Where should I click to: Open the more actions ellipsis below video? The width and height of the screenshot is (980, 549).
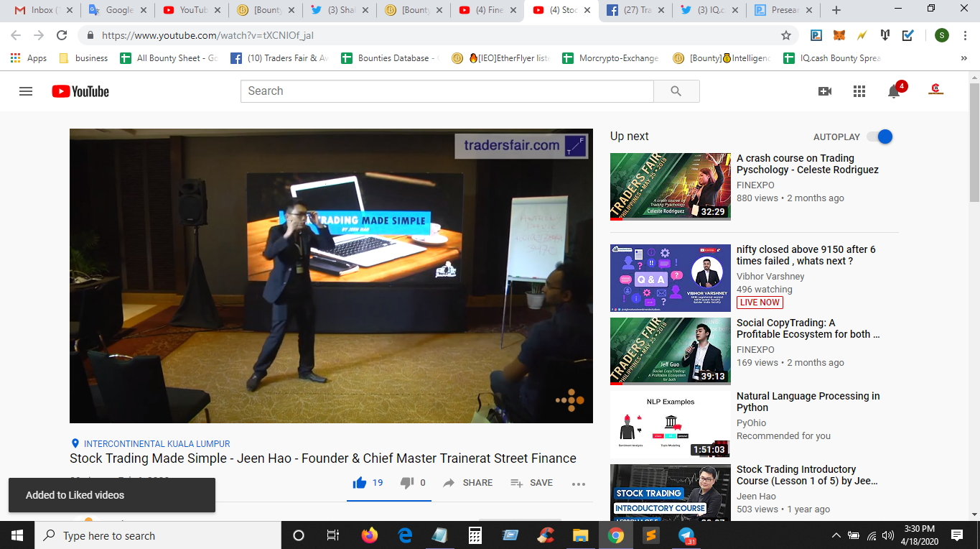coord(579,484)
